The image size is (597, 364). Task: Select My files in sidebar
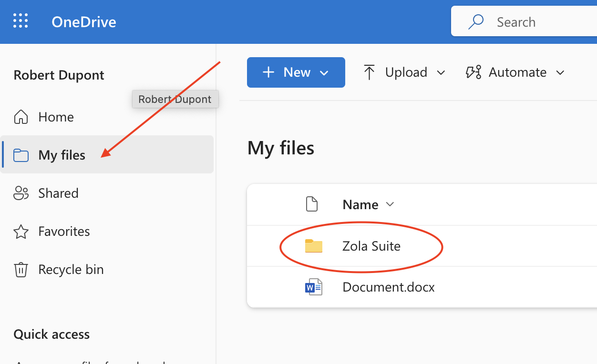(108, 154)
